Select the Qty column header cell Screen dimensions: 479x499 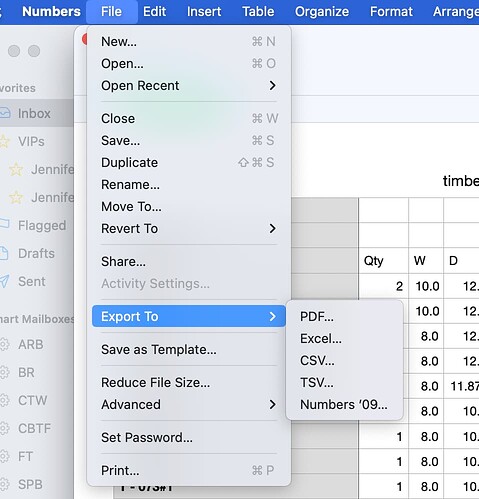pos(384,261)
